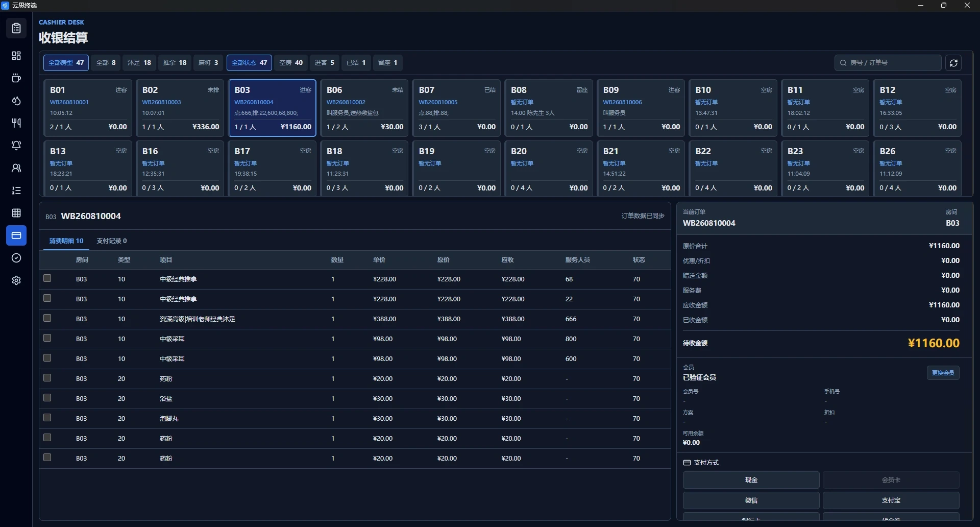Pay with 微信 button
The width and height of the screenshot is (980, 527).
pyautogui.click(x=751, y=500)
